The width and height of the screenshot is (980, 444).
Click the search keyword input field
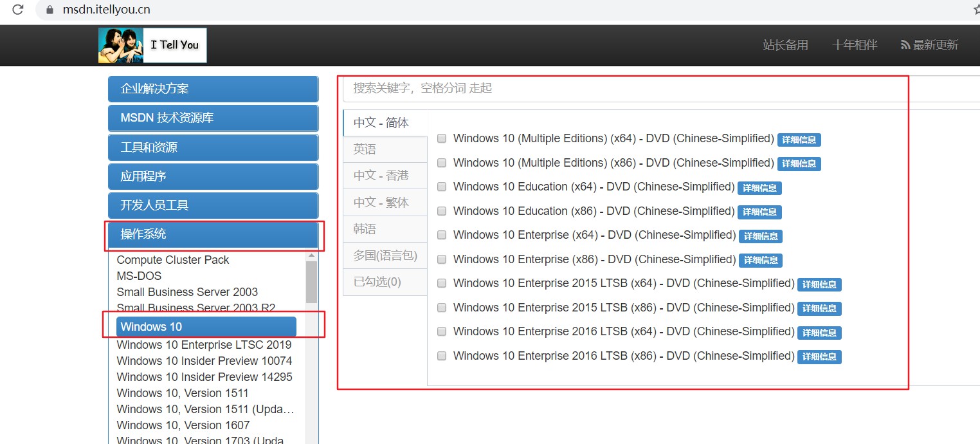click(x=661, y=88)
